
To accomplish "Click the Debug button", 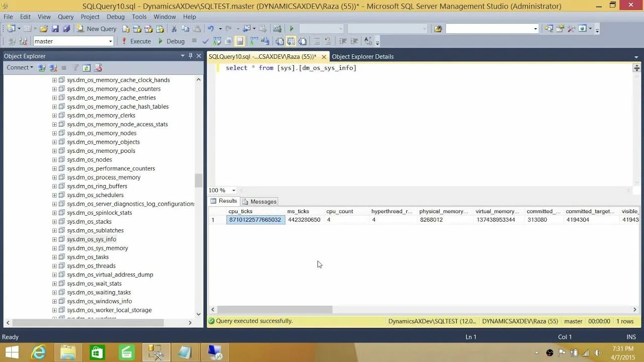I will [171, 41].
